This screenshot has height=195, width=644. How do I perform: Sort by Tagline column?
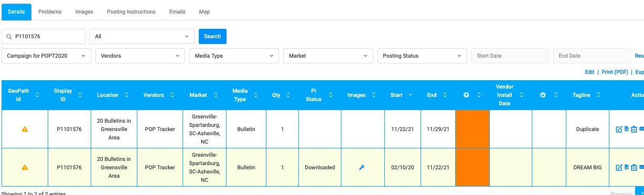[x=598, y=95]
